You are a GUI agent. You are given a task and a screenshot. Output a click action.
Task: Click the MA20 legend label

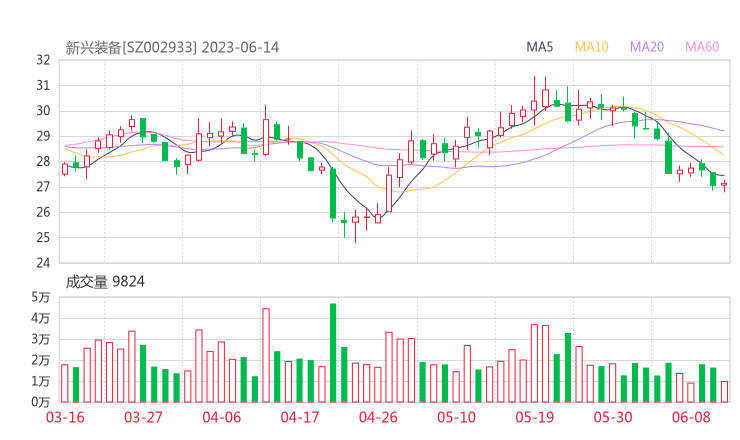pos(647,47)
